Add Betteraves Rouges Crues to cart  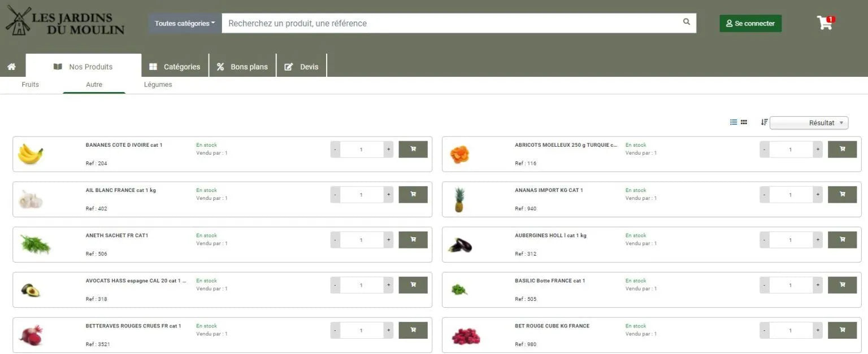[x=413, y=330]
